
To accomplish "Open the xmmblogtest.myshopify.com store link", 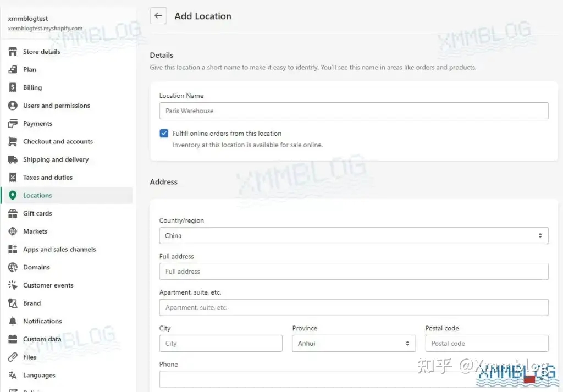I will (x=45, y=29).
